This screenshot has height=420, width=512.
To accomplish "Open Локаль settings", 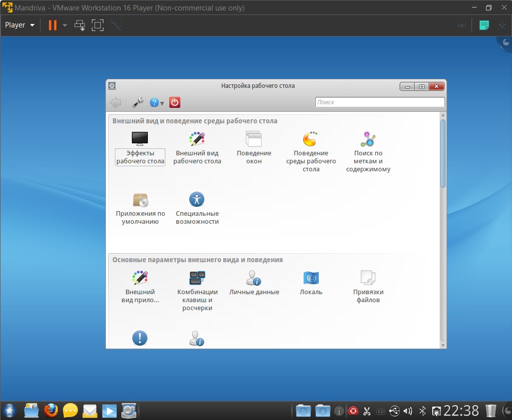I will pyautogui.click(x=311, y=283).
